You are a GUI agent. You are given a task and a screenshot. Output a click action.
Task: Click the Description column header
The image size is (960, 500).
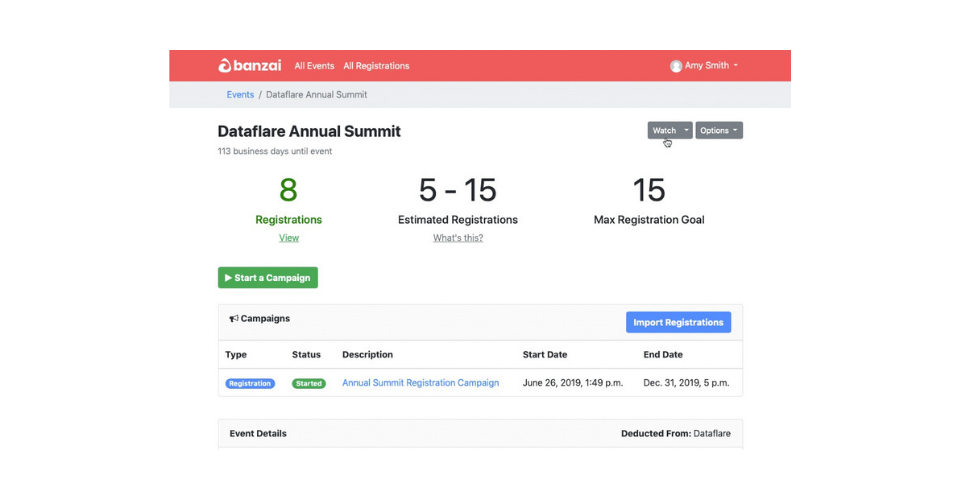click(x=367, y=354)
